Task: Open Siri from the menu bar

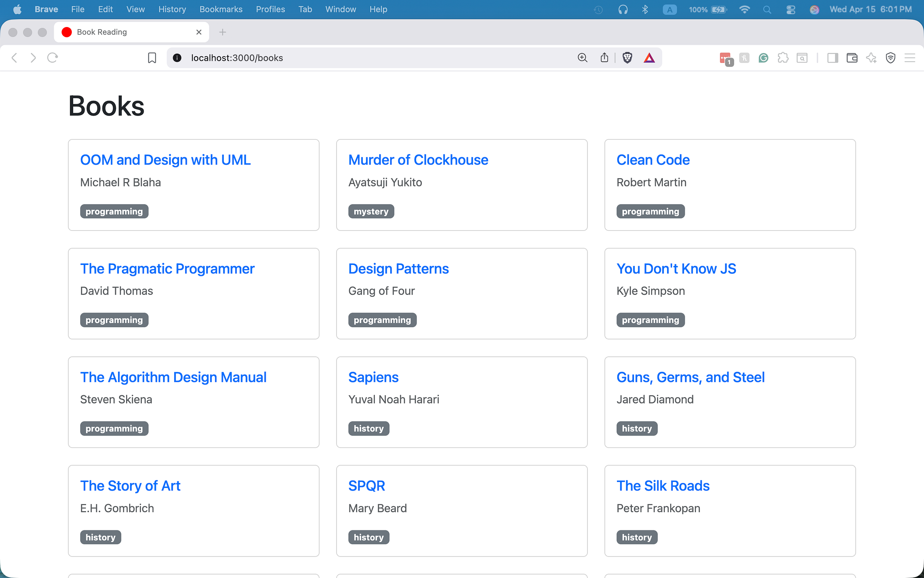Action: 814,10
